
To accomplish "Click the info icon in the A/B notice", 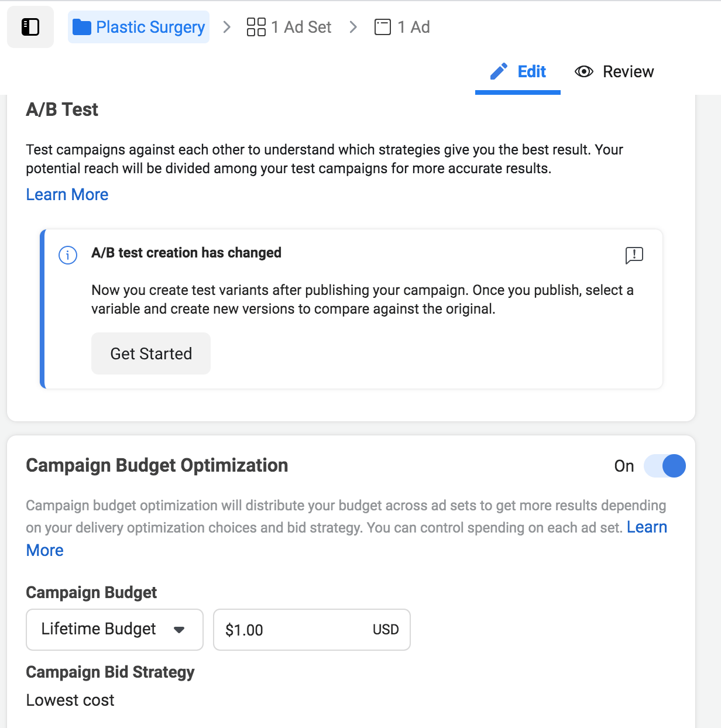I will pos(67,255).
